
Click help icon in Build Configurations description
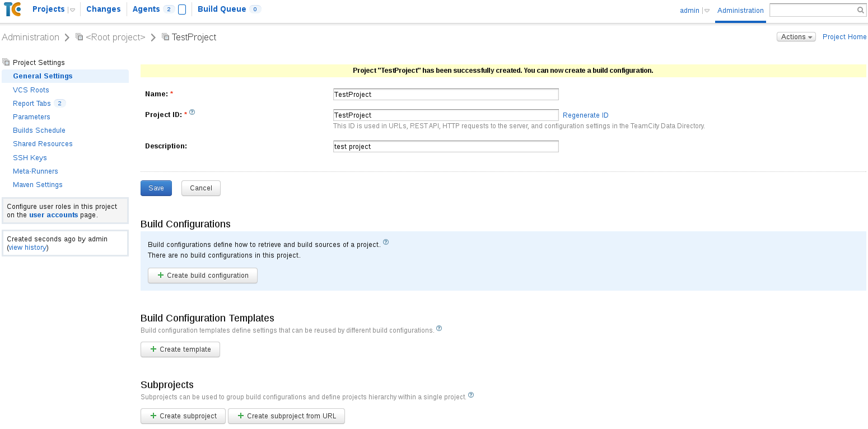pyautogui.click(x=386, y=243)
